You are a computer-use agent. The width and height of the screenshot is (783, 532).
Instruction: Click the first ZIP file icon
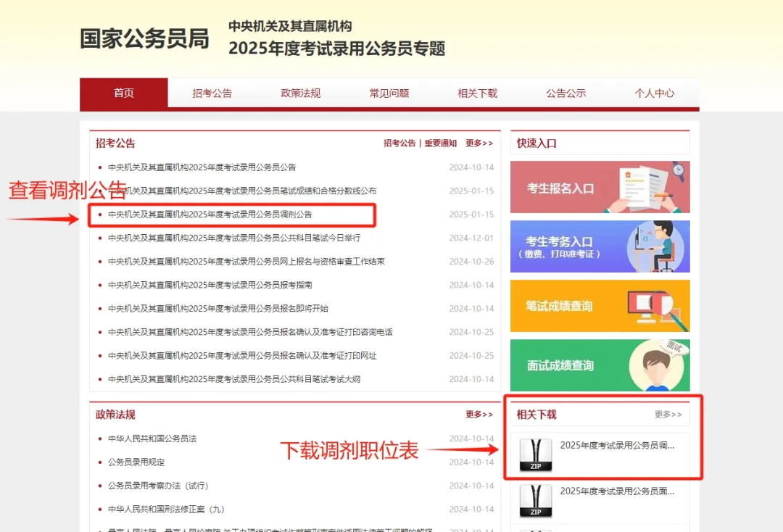[535, 455]
